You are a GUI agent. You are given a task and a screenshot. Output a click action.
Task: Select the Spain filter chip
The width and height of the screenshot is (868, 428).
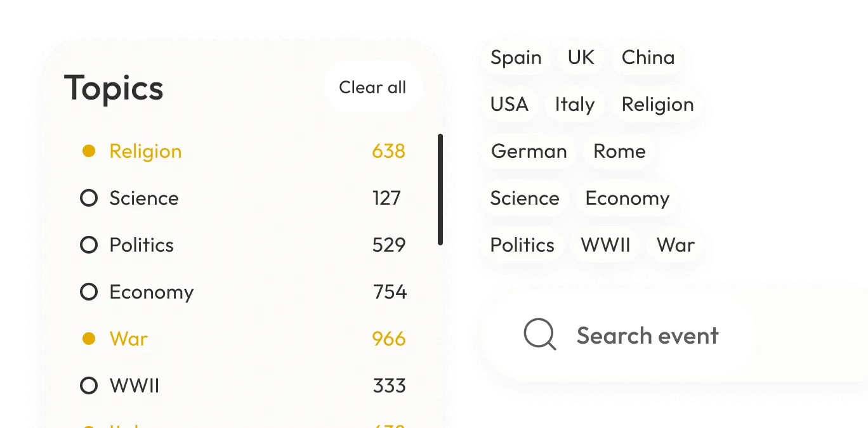click(515, 57)
